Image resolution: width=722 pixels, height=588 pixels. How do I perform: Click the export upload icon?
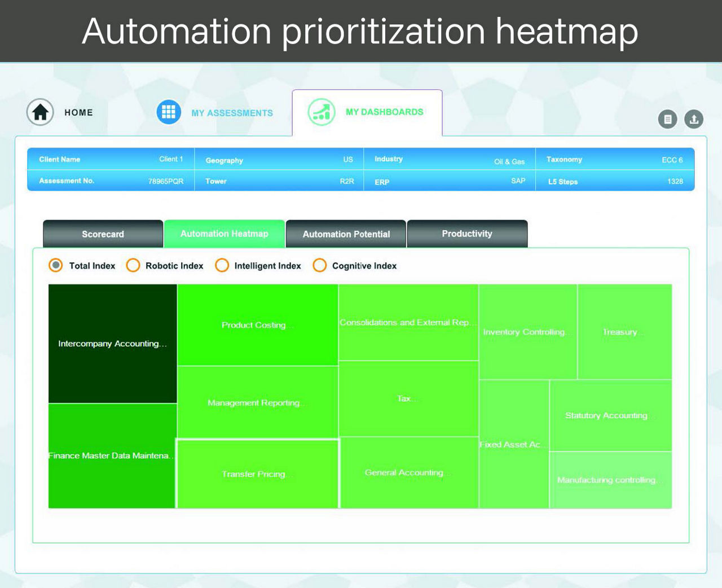pyautogui.click(x=694, y=119)
